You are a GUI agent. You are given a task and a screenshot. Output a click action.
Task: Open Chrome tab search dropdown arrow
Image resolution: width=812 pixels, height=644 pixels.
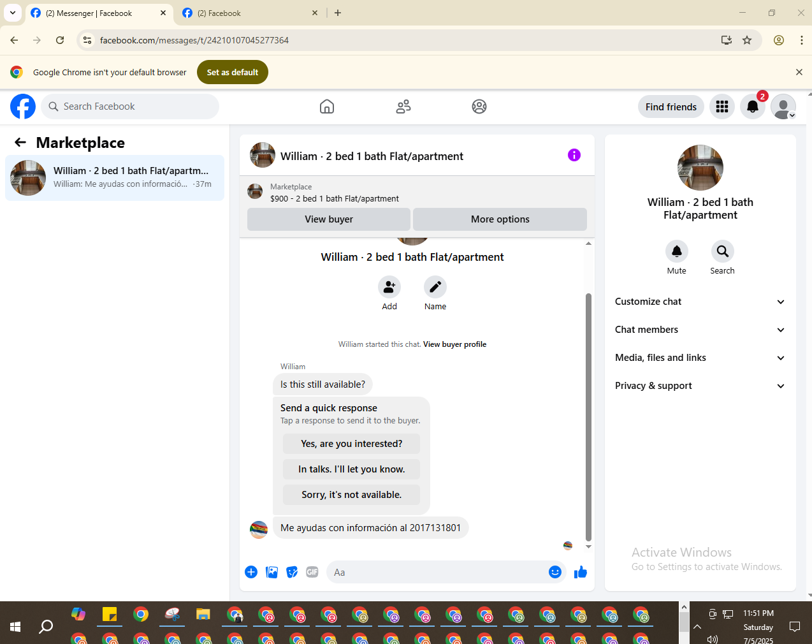click(x=13, y=13)
